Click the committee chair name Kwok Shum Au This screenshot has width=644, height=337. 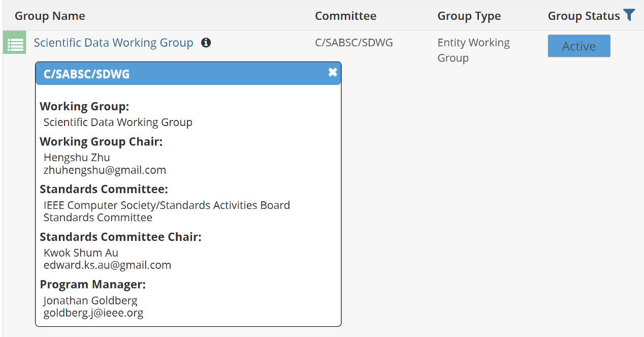click(81, 253)
